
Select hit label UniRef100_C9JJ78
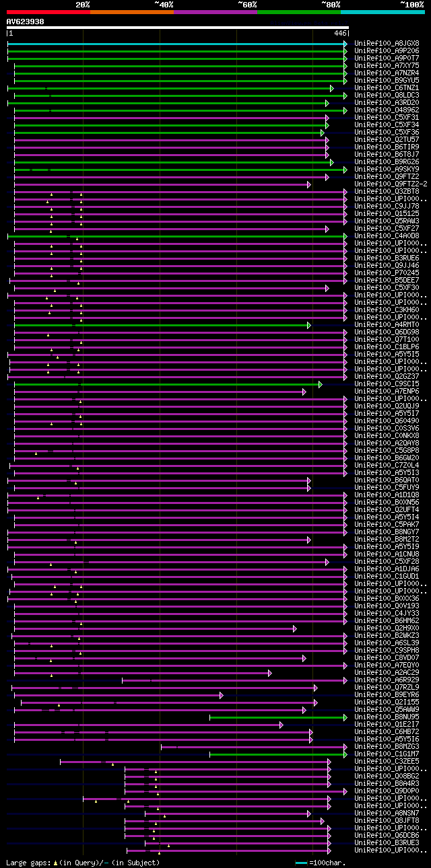click(387, 206)
